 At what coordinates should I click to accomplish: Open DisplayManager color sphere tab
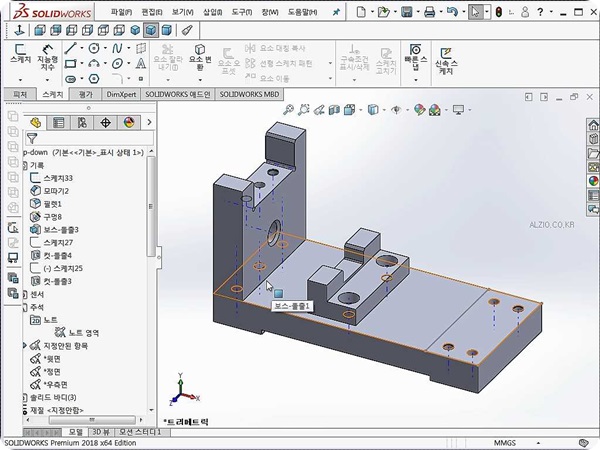pos(129,122)
